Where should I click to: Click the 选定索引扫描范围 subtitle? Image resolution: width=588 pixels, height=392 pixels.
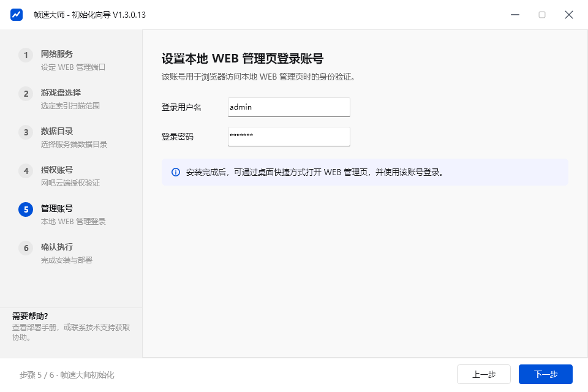click(70, 106)
